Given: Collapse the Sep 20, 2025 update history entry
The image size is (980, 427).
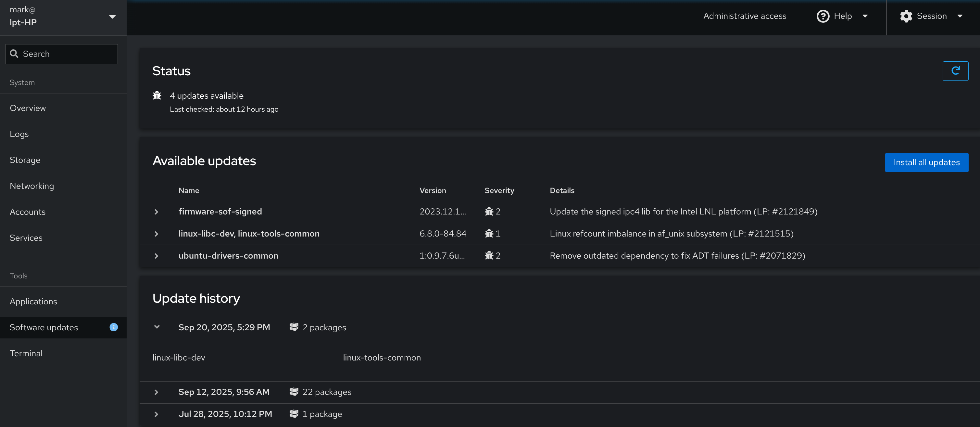Looking at the screenshot, I should 157,327.
